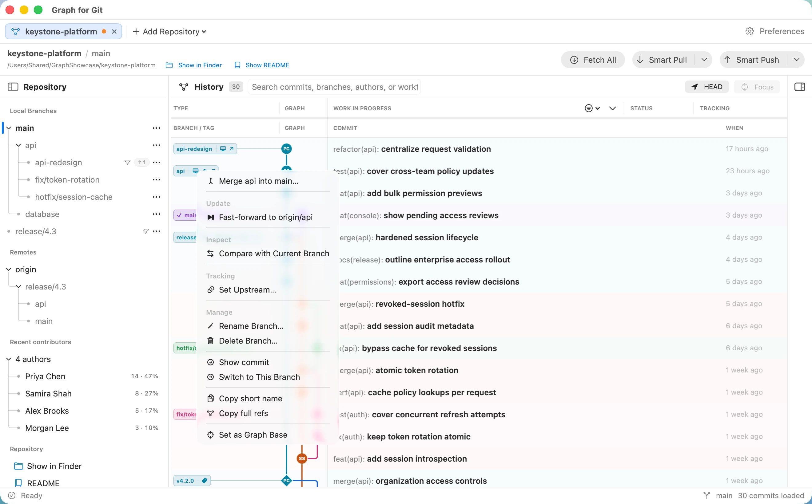Screen dimensions: 812x504
Task: Collapse the work in progress chevron
Action: coord(612,108)
